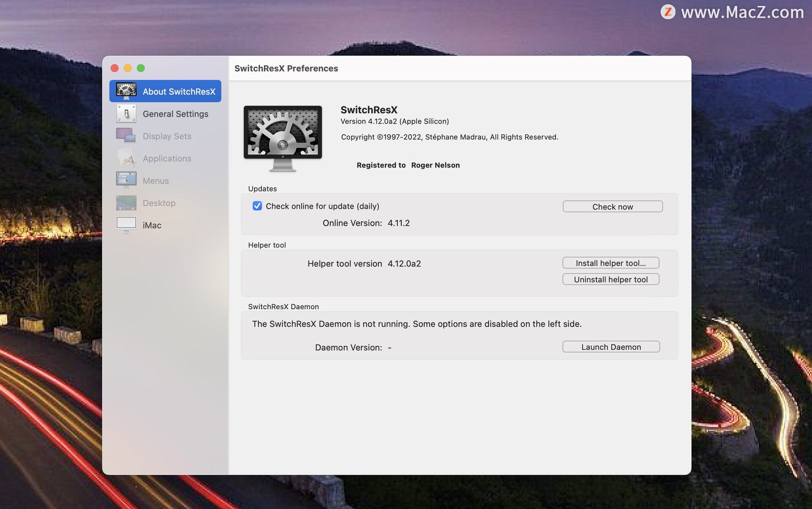The height and width of the screenshot is (509, 812).
Task: Click the General Settings switch icon
Action: [126, 113]
